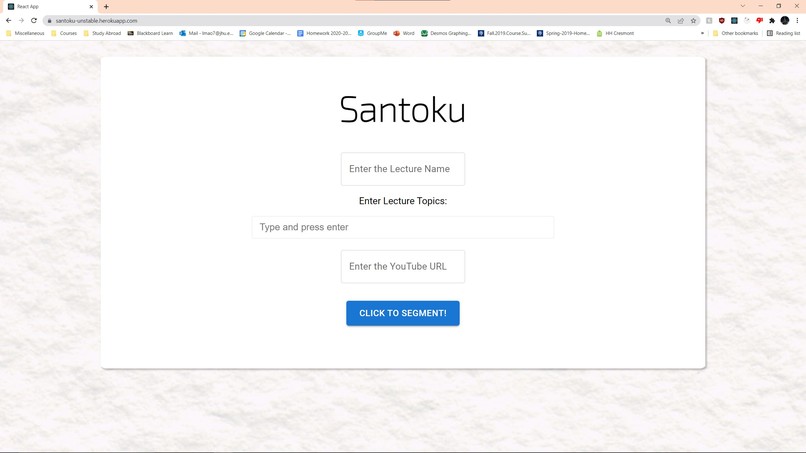Click the CLICK TO SEGMENT! button

(403, 313)
